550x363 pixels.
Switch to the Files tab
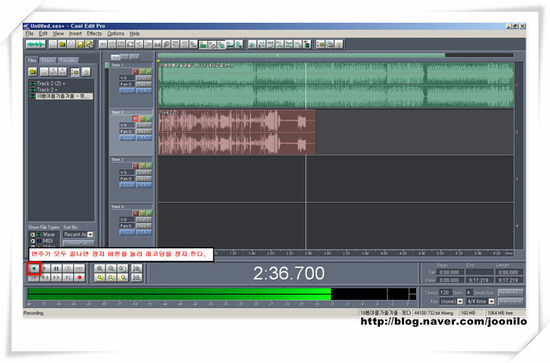32,60
